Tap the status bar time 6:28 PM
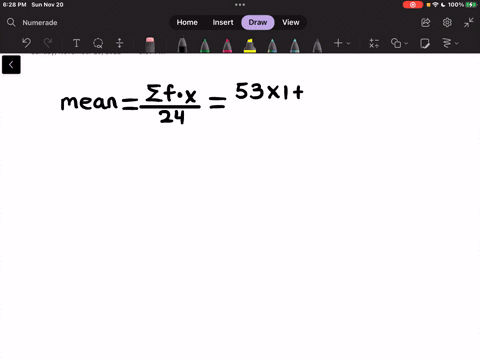This screenshot has width=480, height=360. click(x=14, y=5)
